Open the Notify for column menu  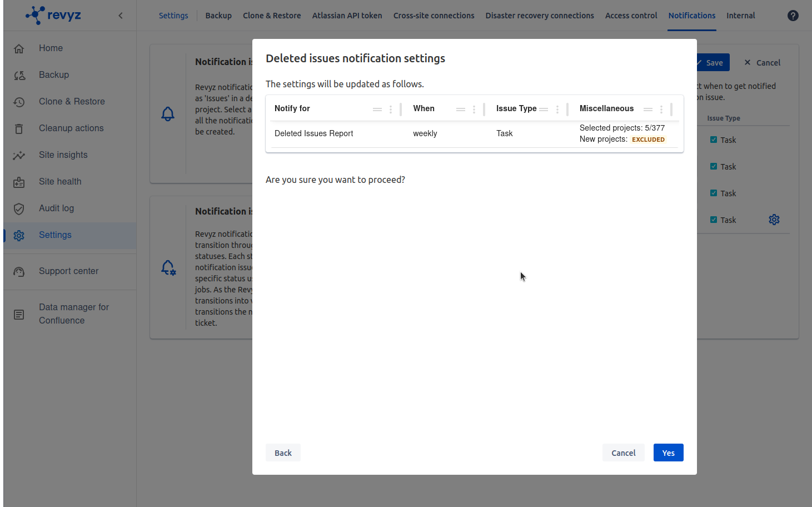(391, 110)
